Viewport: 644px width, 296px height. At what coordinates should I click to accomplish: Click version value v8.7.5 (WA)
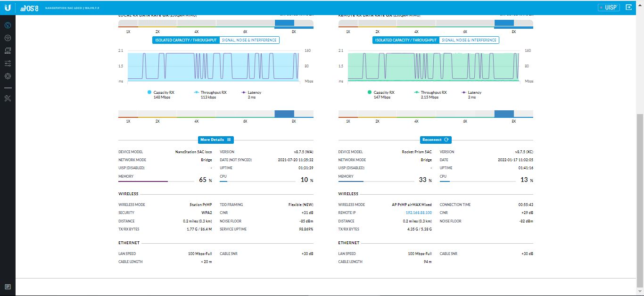tap(303, 152)
